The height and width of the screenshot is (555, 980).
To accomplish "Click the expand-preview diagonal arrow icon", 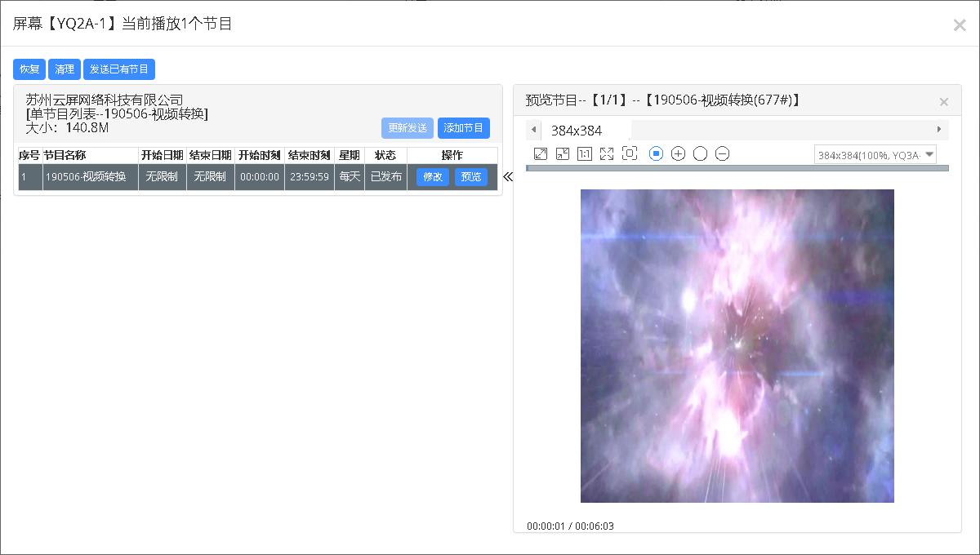I will coord(541,153).
